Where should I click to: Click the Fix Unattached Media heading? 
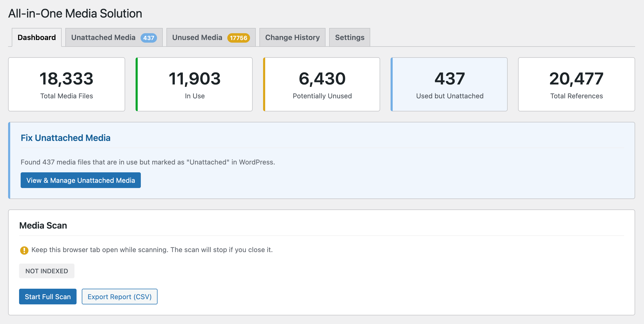(x=66, y=138)
